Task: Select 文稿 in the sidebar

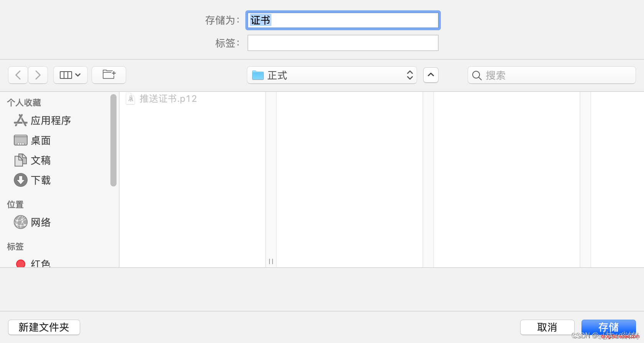Action: coord(41,160)
